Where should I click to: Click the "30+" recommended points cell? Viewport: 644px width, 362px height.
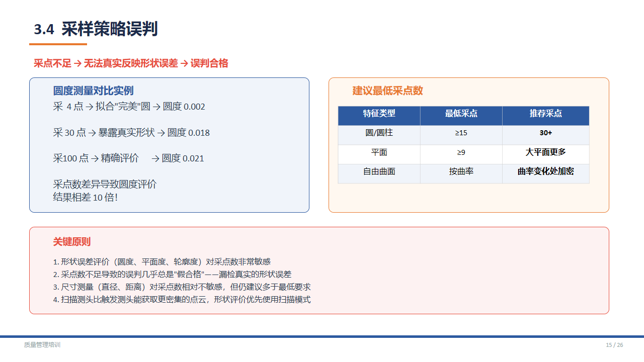click(x=545, y=133)
